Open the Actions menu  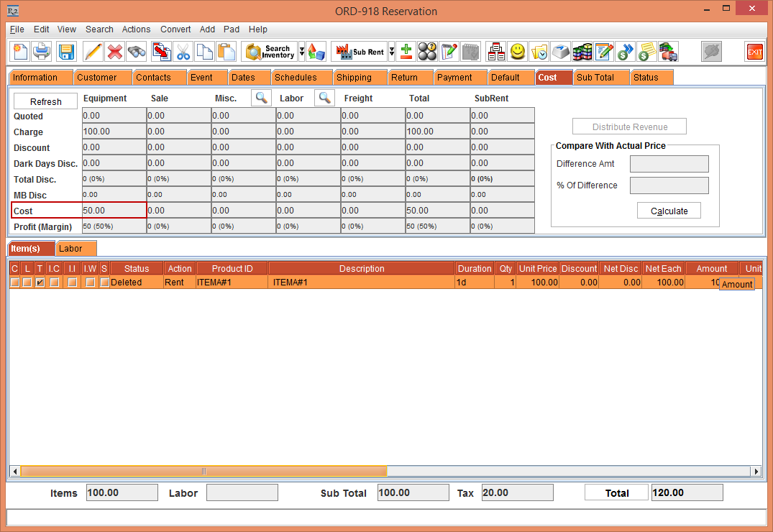tap(136, 29)
